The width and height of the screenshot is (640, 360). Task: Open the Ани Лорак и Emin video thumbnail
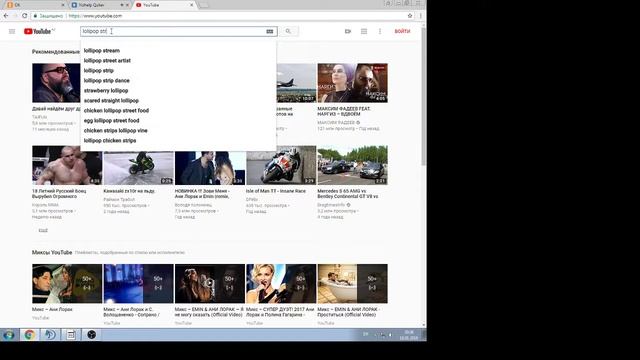pos(210,168)
